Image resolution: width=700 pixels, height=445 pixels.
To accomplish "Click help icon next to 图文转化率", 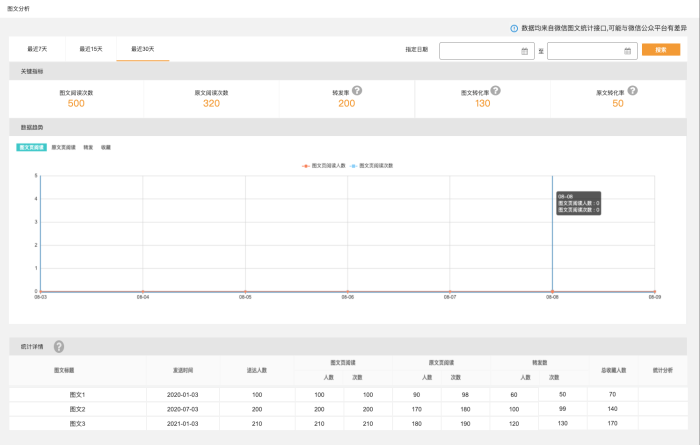I will (x=495, y=91).
